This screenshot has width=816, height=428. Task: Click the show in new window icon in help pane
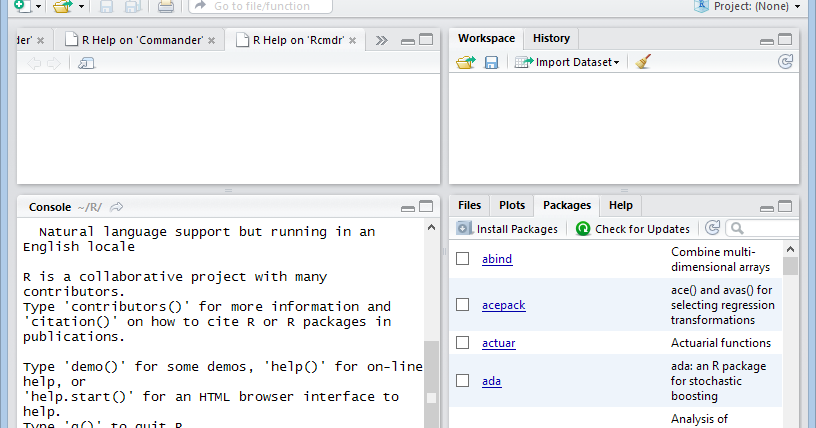[x=86, y=63]
